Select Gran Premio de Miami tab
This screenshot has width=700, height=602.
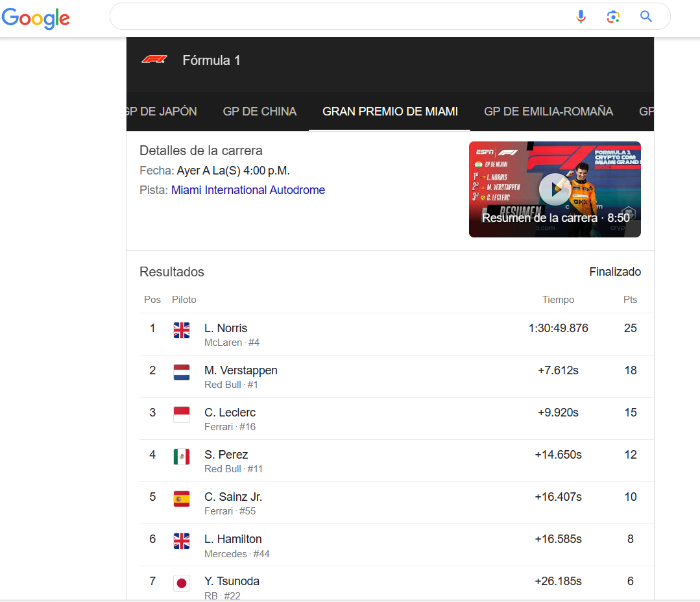[390, 112]
